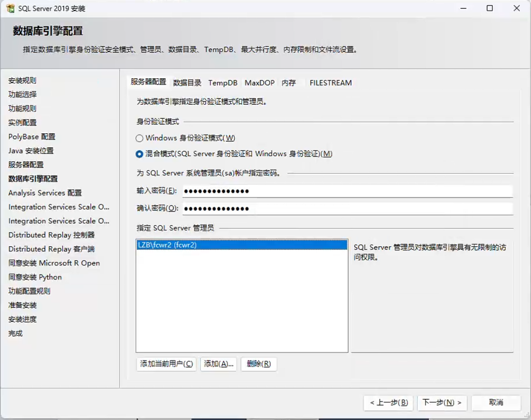
Task: Click 服务器配置 step in left sidebar
Action: [26, 165]
